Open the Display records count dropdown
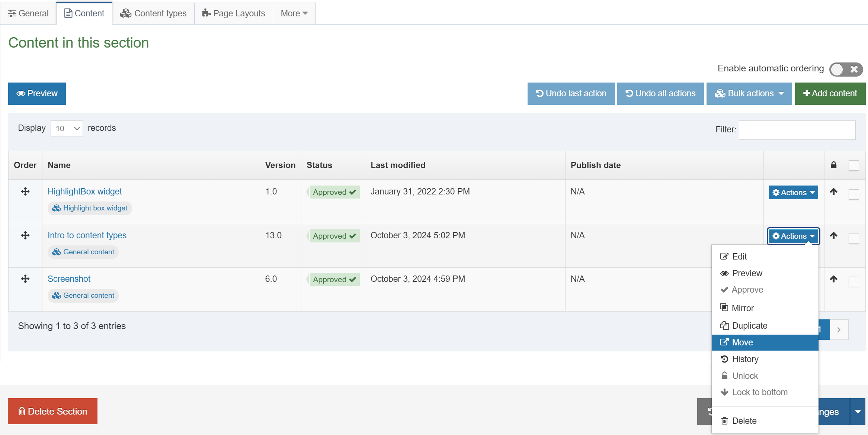The width and height of the screenshot is (868, 435). coord(67,129)
